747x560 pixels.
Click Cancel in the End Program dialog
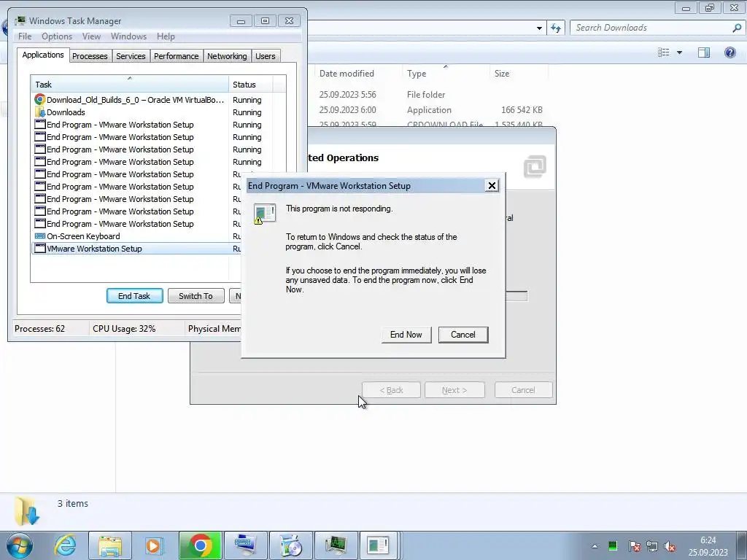coord(463,335)
